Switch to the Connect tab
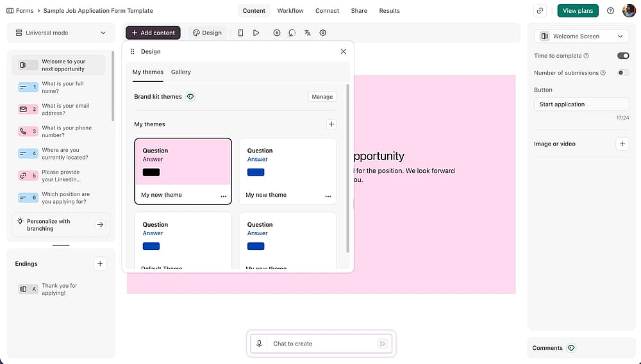This screenshot has height=364, width=641. coord(327,11)
